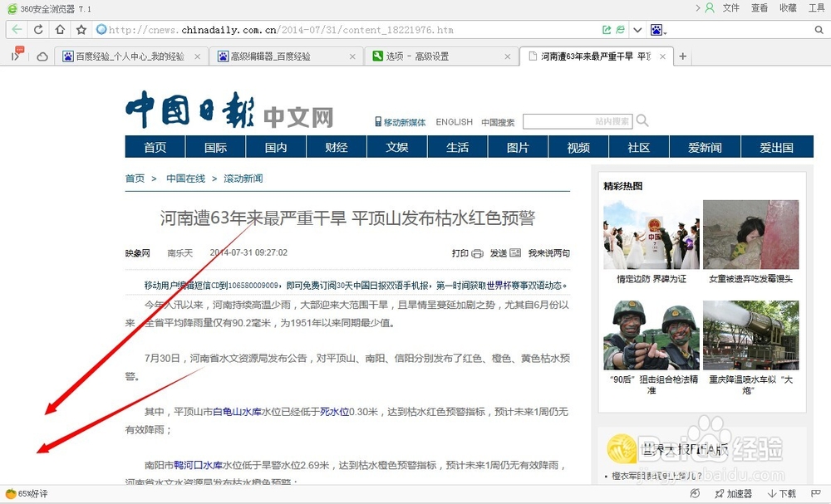Click the leaf icon left of 加速器
831x504 pixels.
(695, 493)
